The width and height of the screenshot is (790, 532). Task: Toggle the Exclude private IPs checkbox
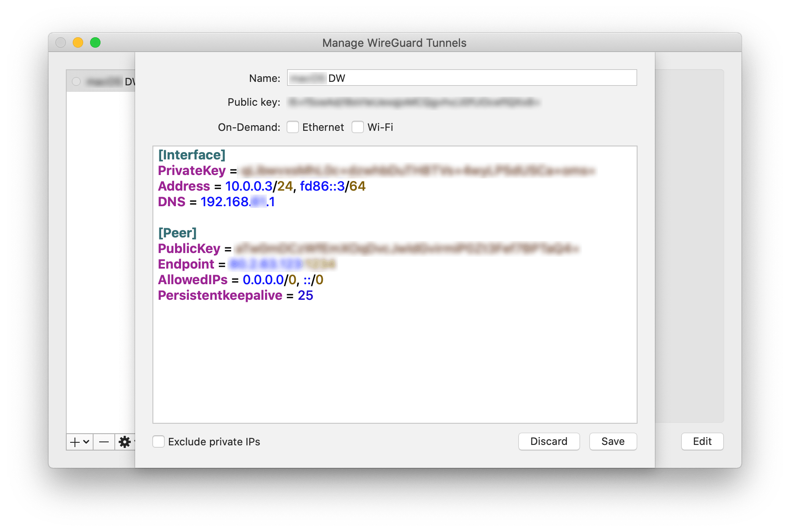159,441
